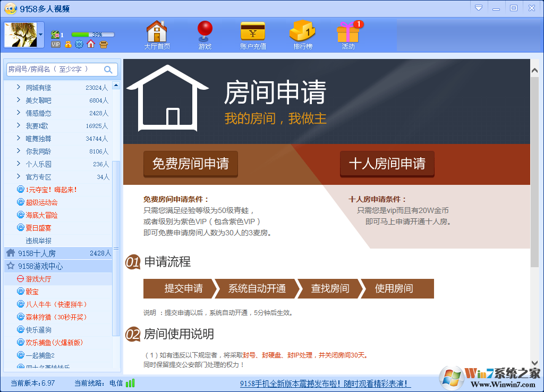Expand the 唯舞独尊 room list

33,138
